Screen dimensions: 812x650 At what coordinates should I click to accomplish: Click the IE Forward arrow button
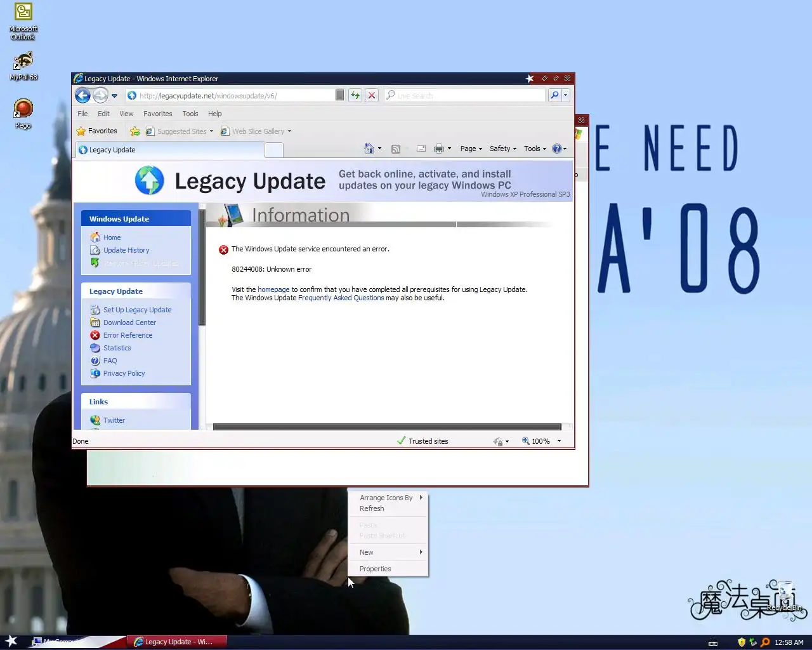(x=100, y=95)
